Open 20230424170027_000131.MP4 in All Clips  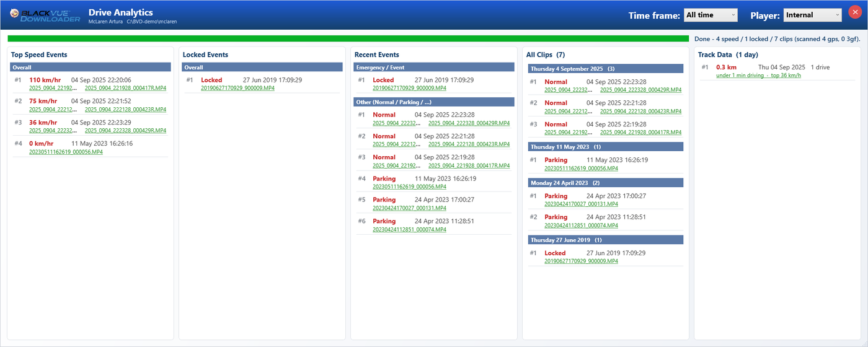581,204
